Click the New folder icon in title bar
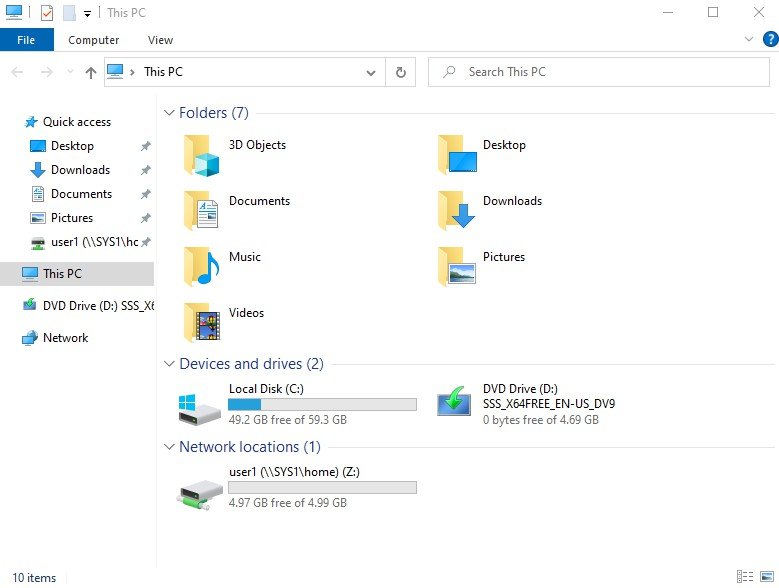This screenshot has width=779, height=588. pos(69,12)
